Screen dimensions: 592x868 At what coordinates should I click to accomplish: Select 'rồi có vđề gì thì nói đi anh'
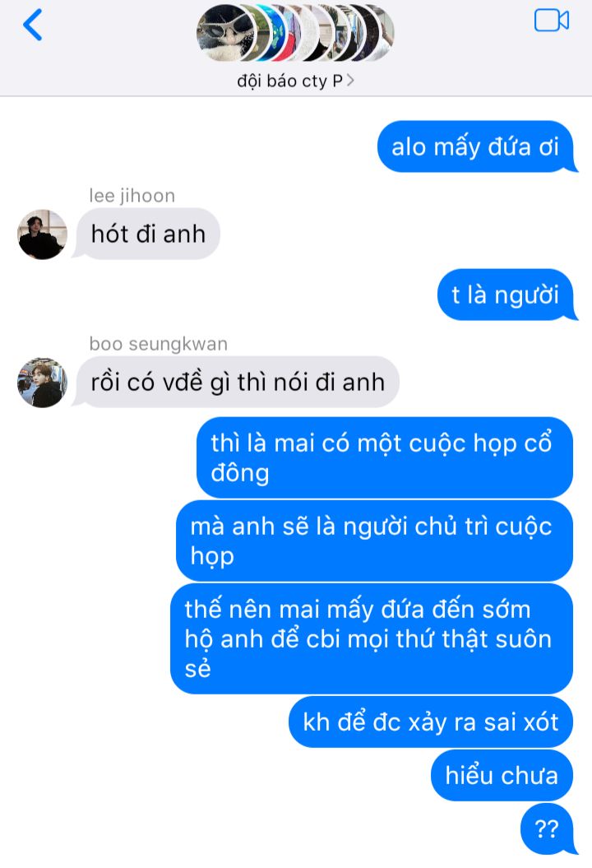[237, 382]
